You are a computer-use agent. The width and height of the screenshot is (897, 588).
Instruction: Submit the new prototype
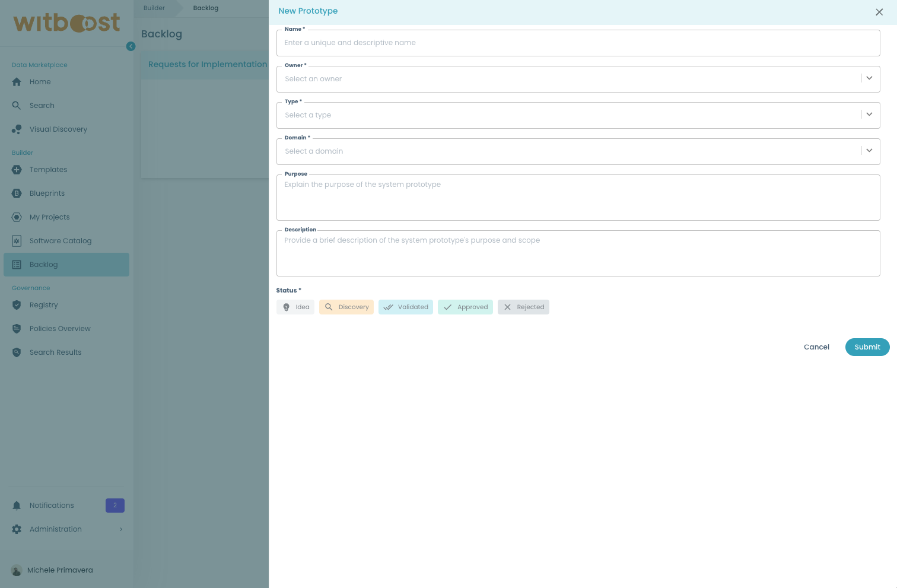tap(867, 347)
